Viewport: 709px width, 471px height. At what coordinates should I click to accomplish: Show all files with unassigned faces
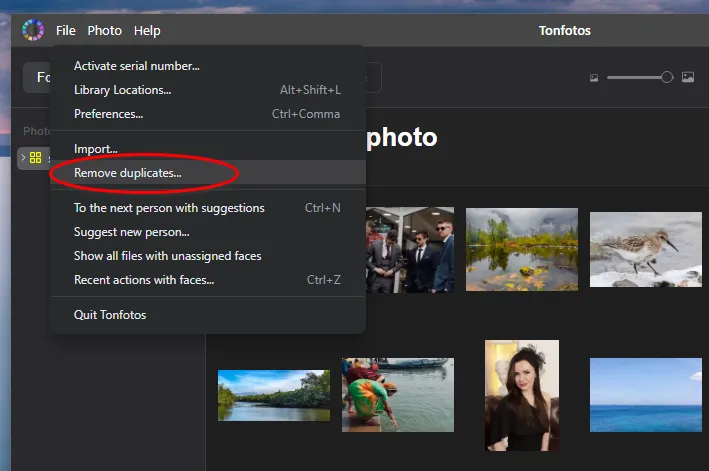(x=208, y=256)
